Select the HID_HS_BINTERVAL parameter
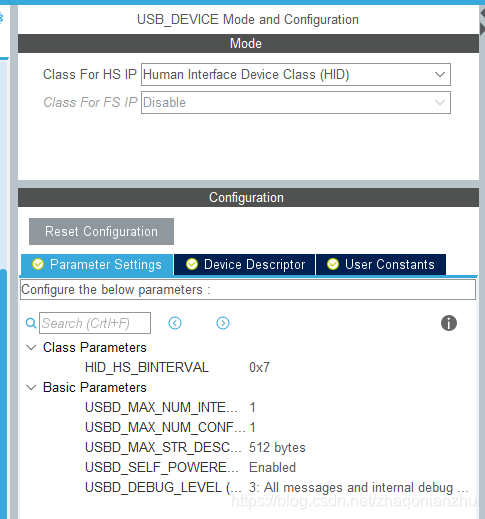485x519 pixels. point(147,368)
